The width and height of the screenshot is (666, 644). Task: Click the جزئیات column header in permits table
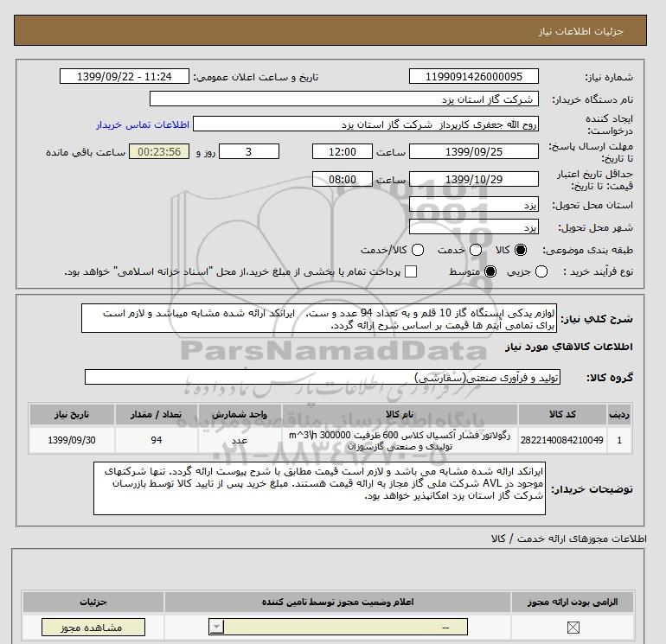click(93, 602)
